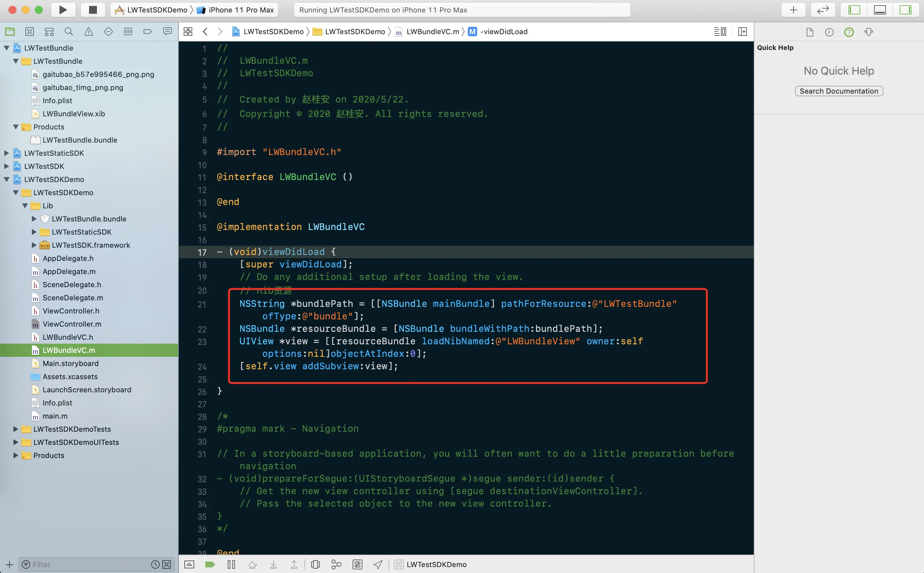Toggle the bottom Debug area panel
This screenshot has width=924, height=573.
[x=880, y=10]
